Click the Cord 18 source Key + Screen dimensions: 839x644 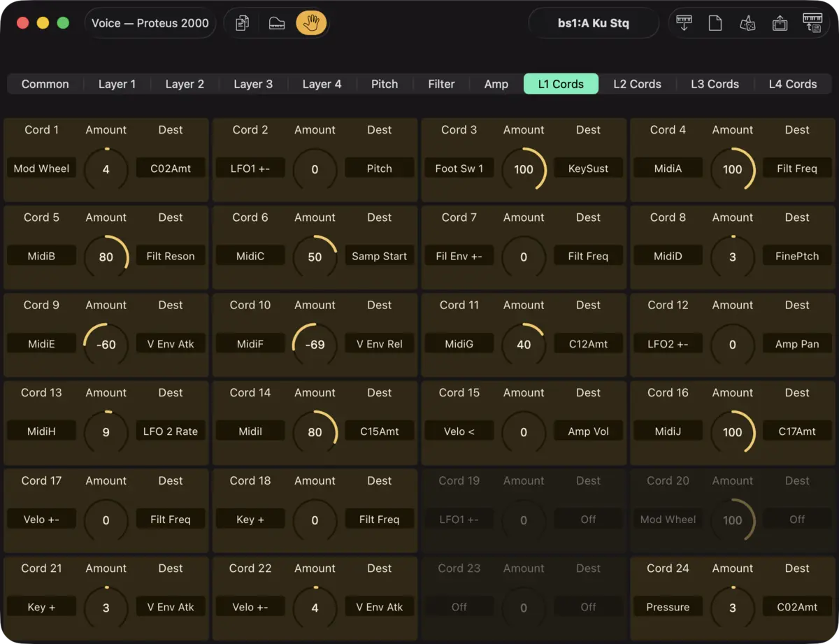click(x=250, y=520)
